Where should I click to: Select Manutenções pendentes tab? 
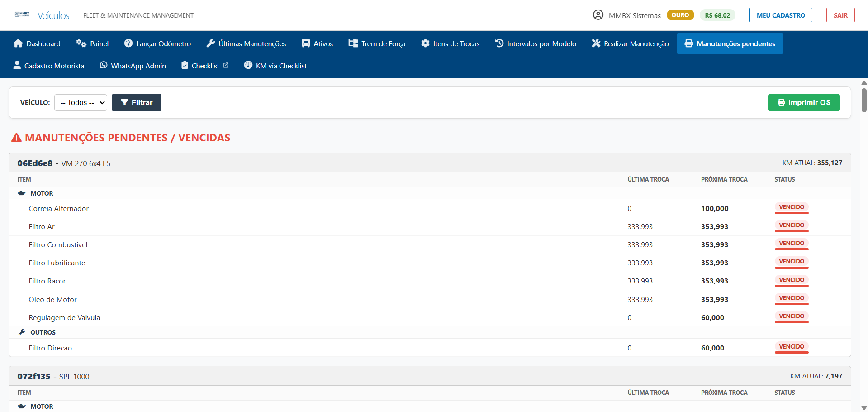coord(730,43)
